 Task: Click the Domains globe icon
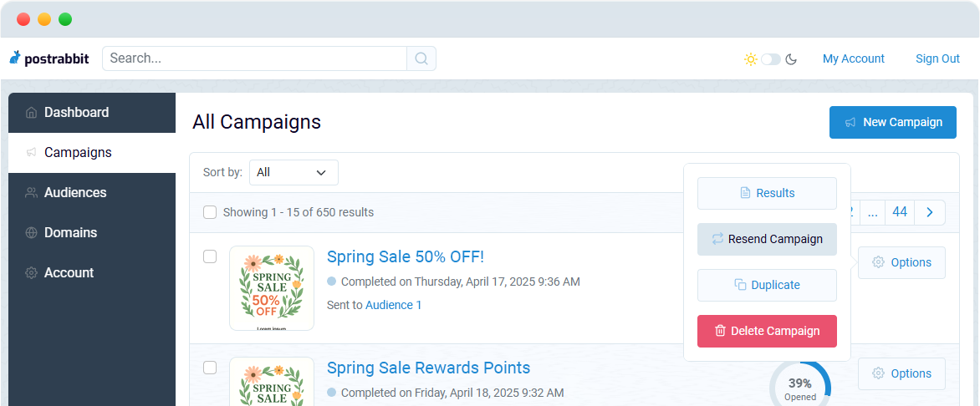click(x=31, y=233)
